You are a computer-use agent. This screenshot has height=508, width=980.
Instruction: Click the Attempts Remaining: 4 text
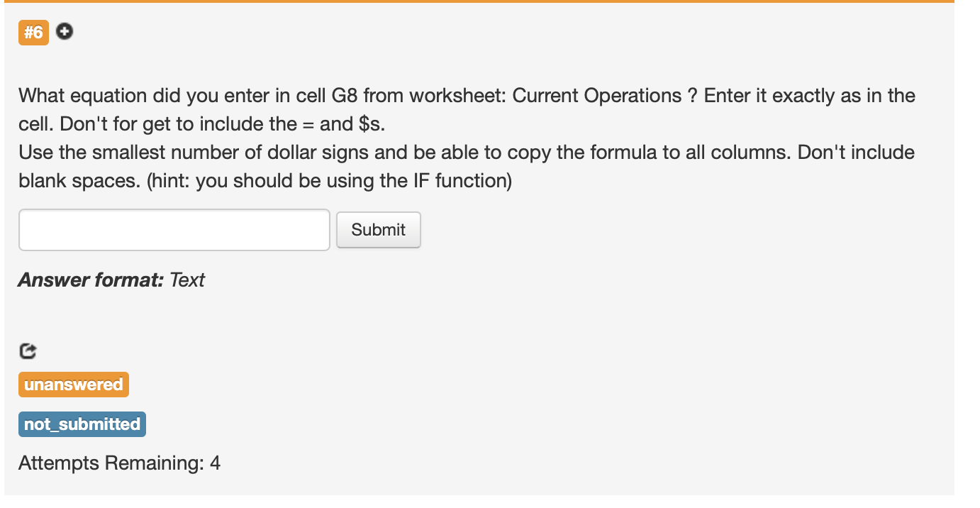pyautogui.click(x=119, y=463)
